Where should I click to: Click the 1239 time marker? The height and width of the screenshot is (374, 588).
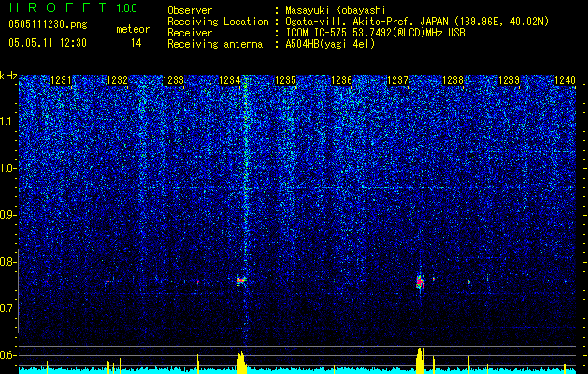pyautogui.click(x=509, y=80)
